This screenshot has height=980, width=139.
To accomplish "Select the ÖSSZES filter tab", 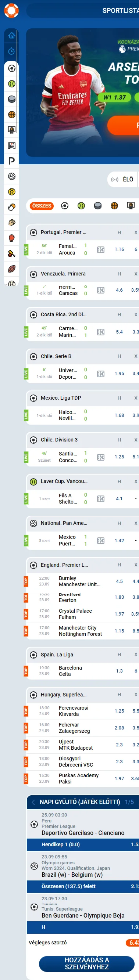I will point(42,206).
